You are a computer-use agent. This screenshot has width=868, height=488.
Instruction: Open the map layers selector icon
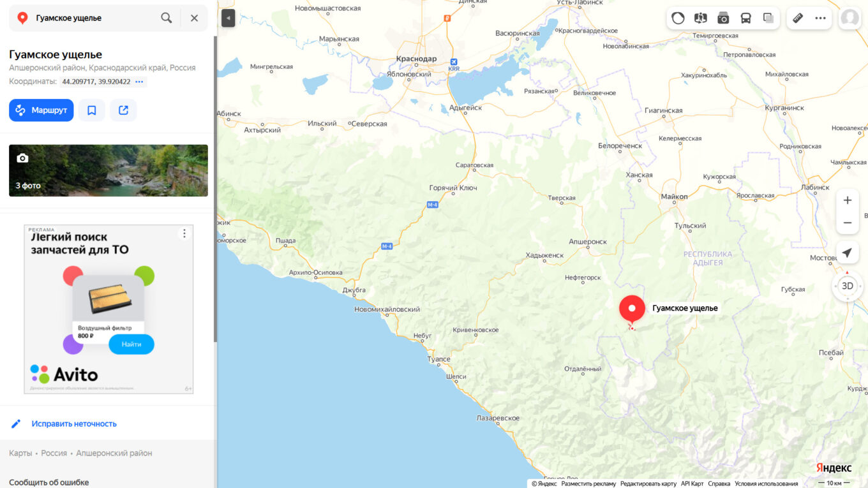[768, 18]
